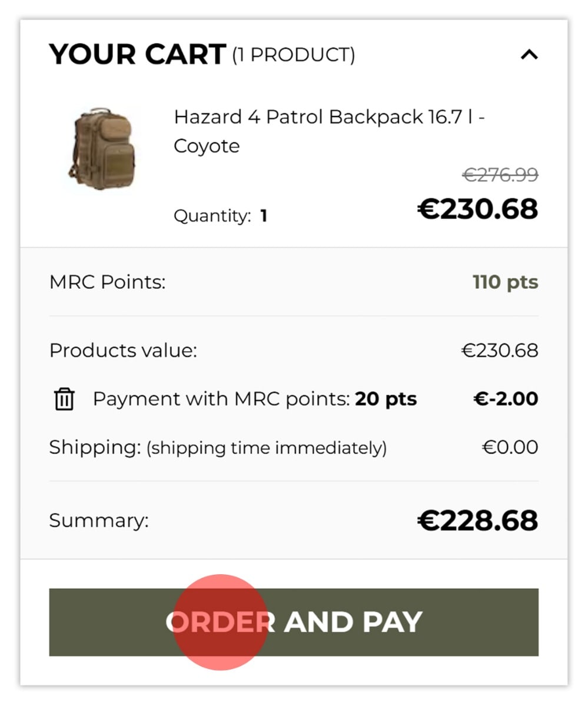Click the Quantity: 1 label

221,216
